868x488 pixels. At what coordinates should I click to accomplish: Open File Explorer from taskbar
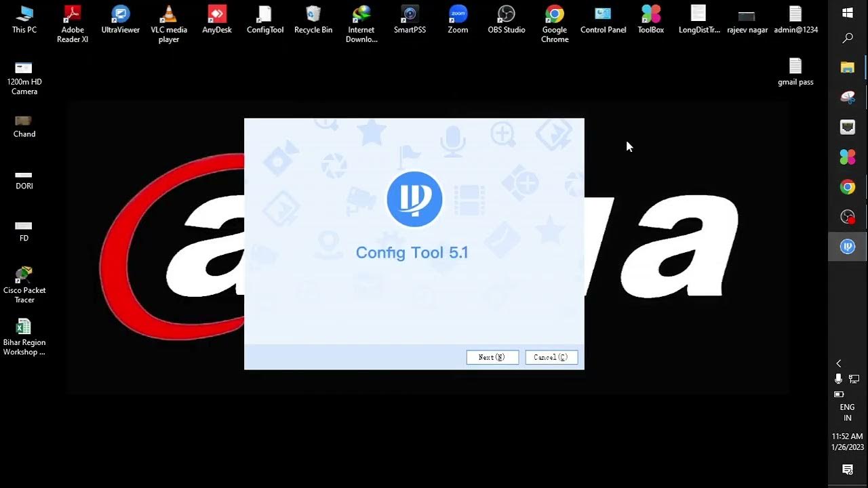coord(848,67)
